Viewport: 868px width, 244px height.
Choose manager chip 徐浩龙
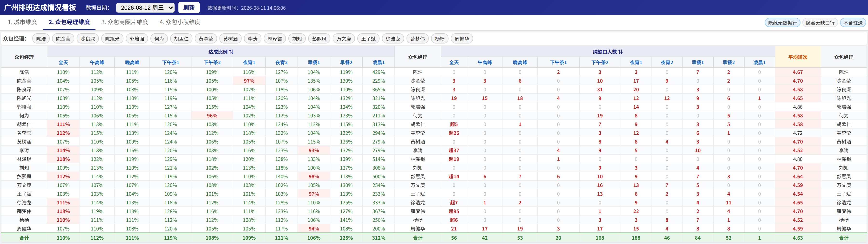click(x=393, y=39)
